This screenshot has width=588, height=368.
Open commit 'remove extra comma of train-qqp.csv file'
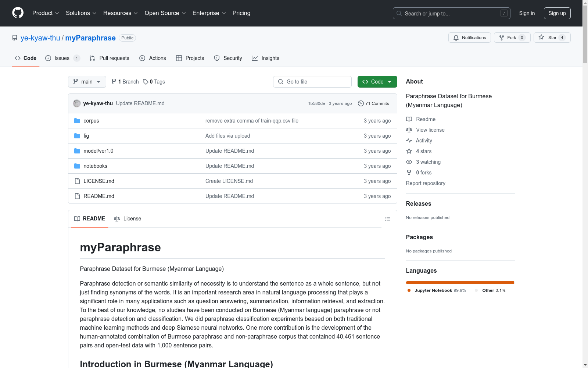(x=252, y=121)
